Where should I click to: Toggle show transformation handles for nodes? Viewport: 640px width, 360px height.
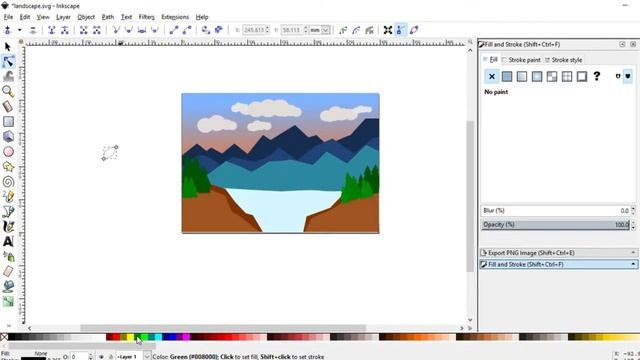coord(388,30)
